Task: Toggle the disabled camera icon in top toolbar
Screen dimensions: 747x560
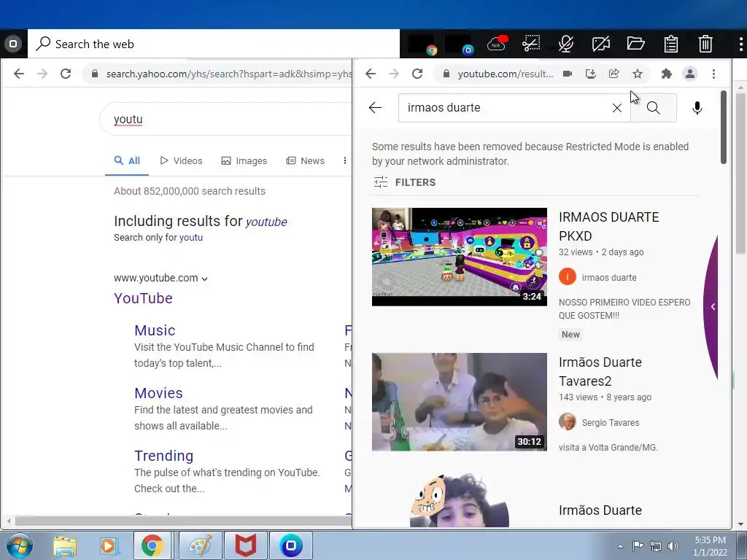Action: point(601,44)
